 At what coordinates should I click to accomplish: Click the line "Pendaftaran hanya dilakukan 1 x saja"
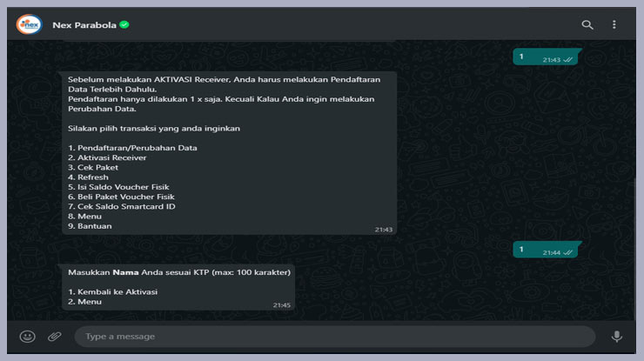144,99
